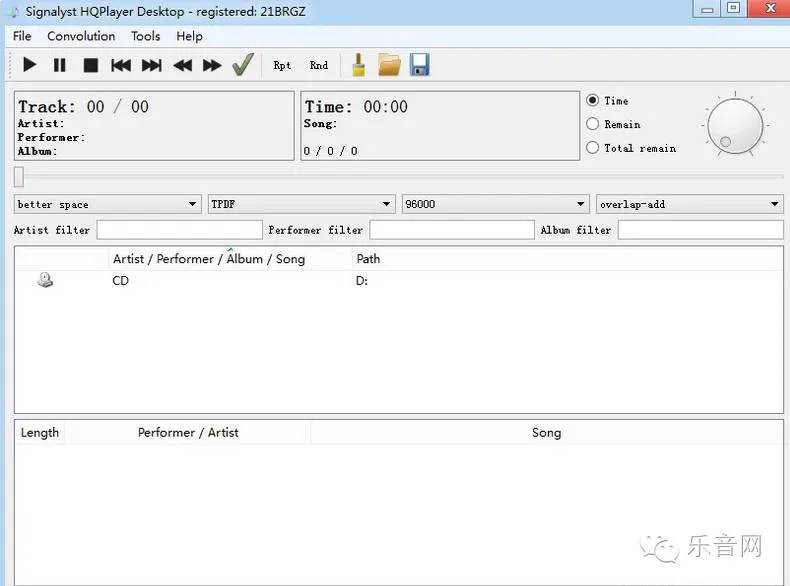Image resolution: width=790 pixels, height=586 pixels.
Task: Open the Convolution menu
Action: coord(81,36)
